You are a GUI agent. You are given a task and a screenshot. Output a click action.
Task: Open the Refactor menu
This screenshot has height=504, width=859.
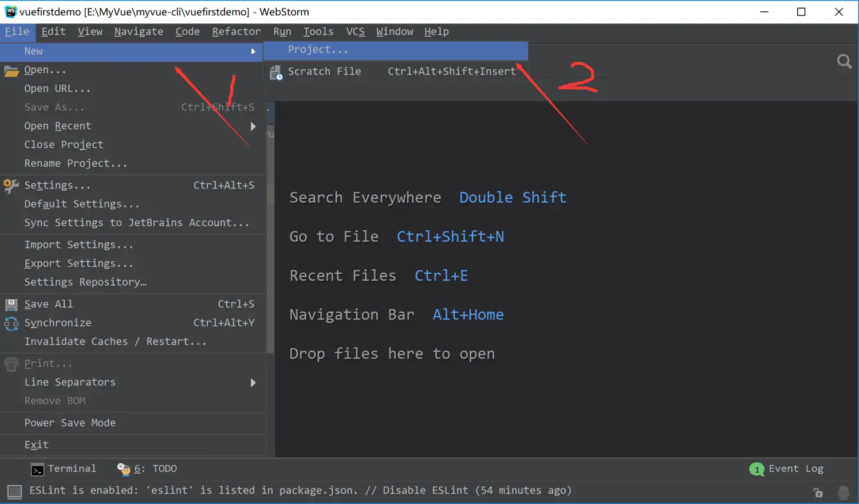pos(236,32)
